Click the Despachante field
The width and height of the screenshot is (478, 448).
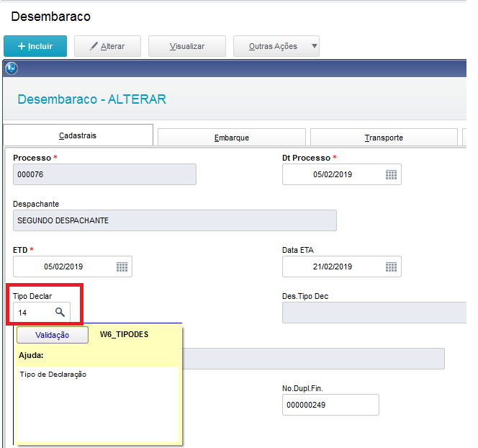(175, 220)
